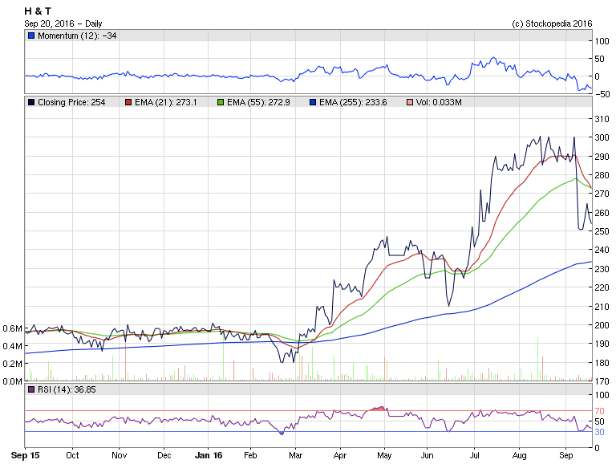Click the 'EMA (55): 272.9' label
The height and width of the screenshot is (469, 616).
point(258,103)
